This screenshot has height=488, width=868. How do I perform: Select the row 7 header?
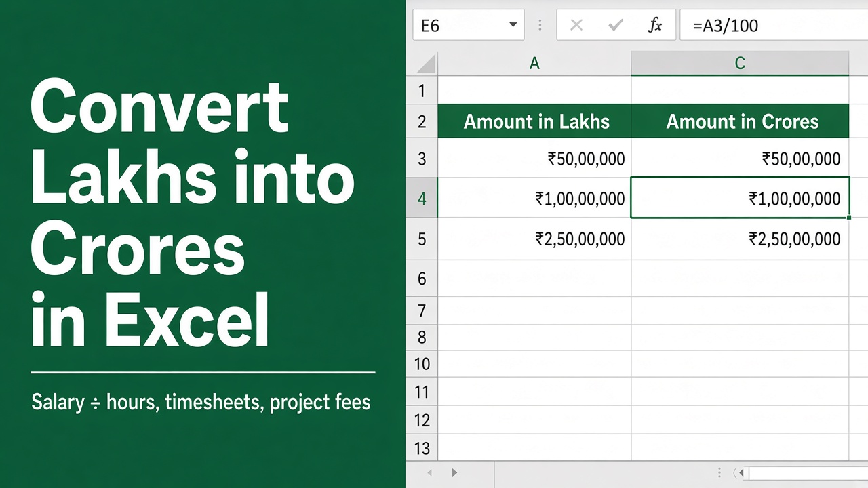(422, 310)
